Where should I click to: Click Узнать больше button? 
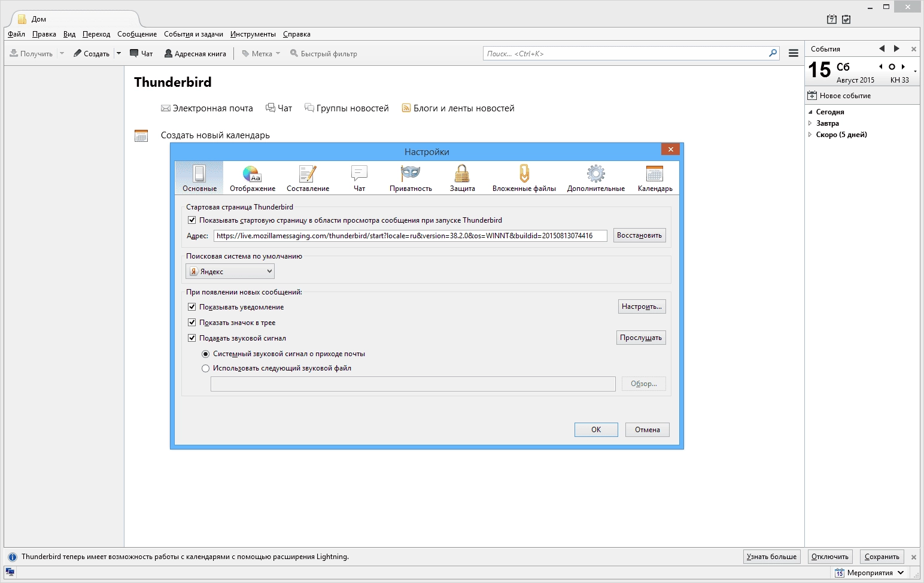point(771,557)
